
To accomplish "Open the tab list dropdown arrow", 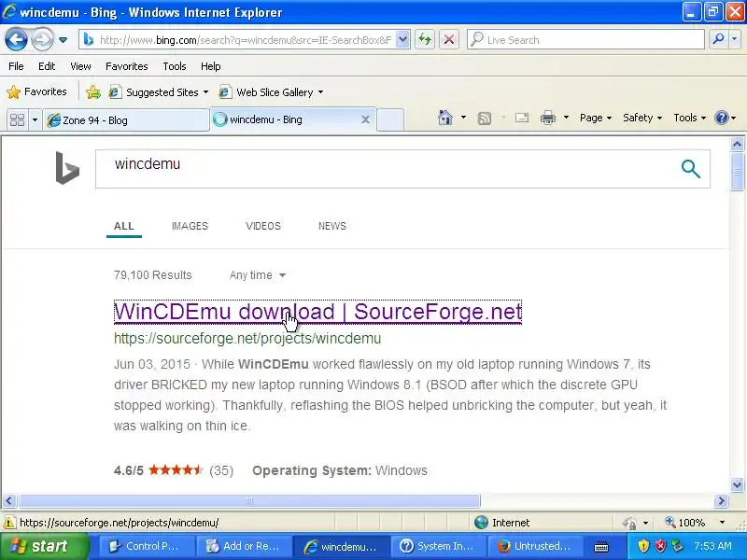I will [35, 119].
